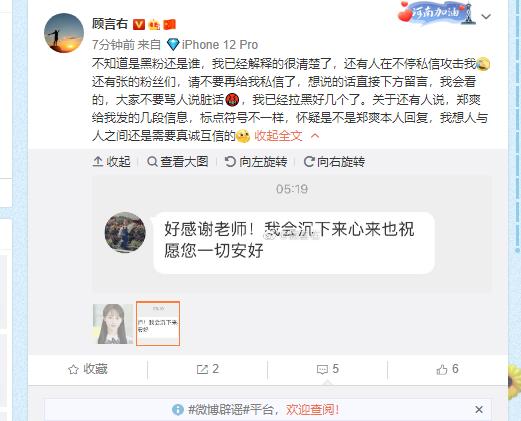Rotate the image right with 向右旋转
521x421 pixels.
point(334,162)
